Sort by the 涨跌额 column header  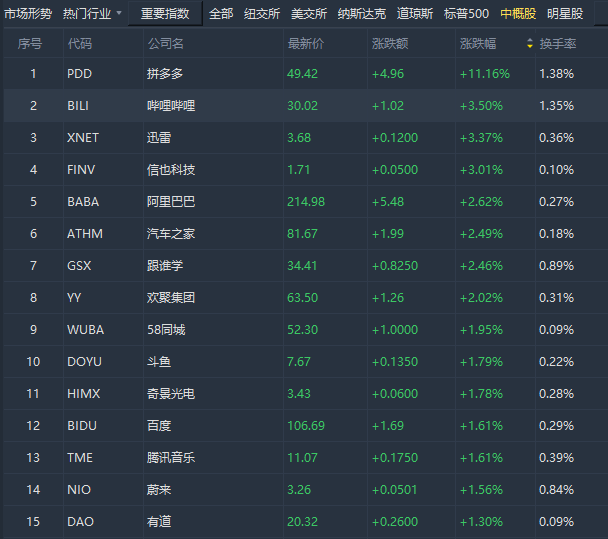click(390, 43)
